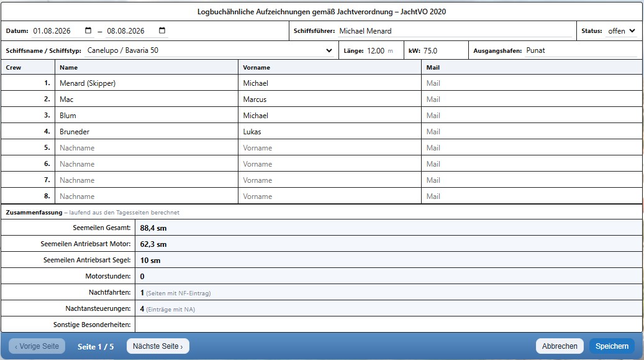Click the Speichern button
Image resolution: width=644 pixels, height=360 pixels.
pos(612,346)
